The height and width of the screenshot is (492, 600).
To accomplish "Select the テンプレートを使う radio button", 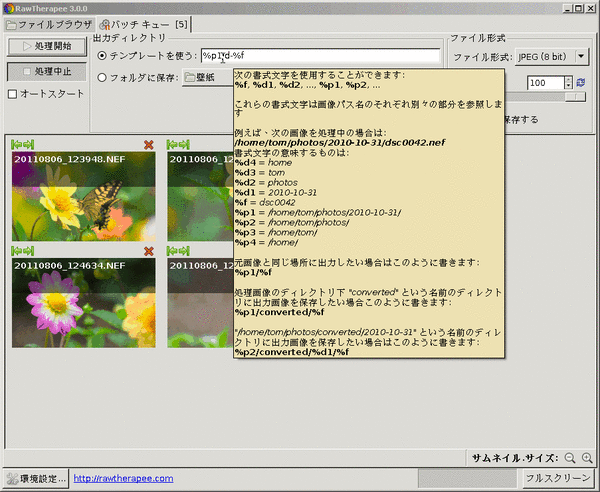I will [x=102, y=56].
